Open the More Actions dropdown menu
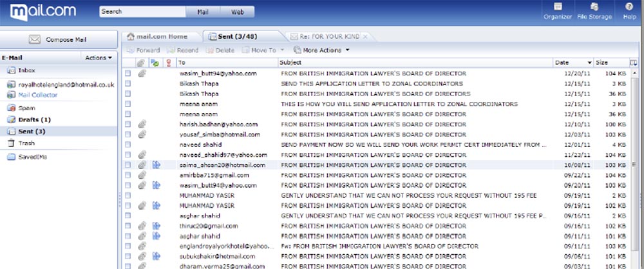This screenshot has height=269, width=644. (322, 50)
